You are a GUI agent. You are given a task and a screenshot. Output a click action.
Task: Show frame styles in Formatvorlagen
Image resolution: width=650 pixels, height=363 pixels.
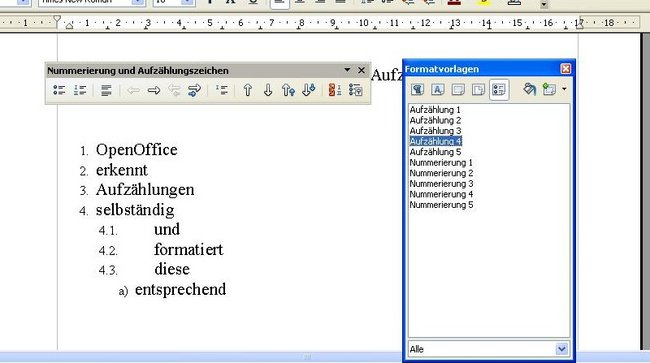point(458,89)
